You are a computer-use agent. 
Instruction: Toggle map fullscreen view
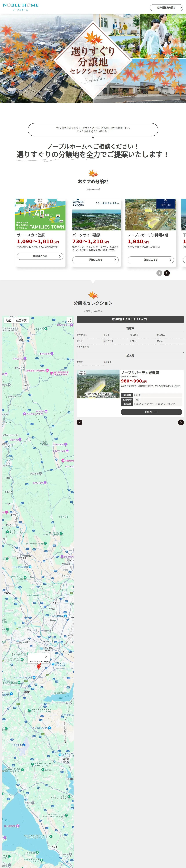point(69,320)
